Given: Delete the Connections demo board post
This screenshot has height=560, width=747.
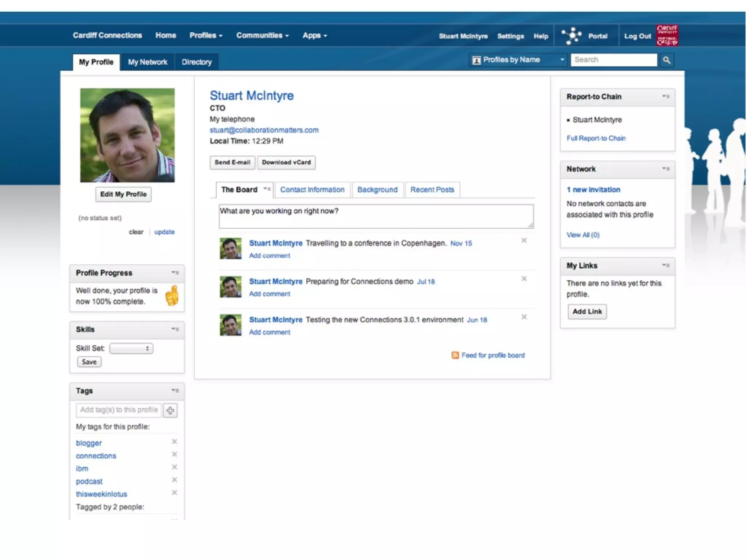Looking at the screenshot, I should coord(524,279).
